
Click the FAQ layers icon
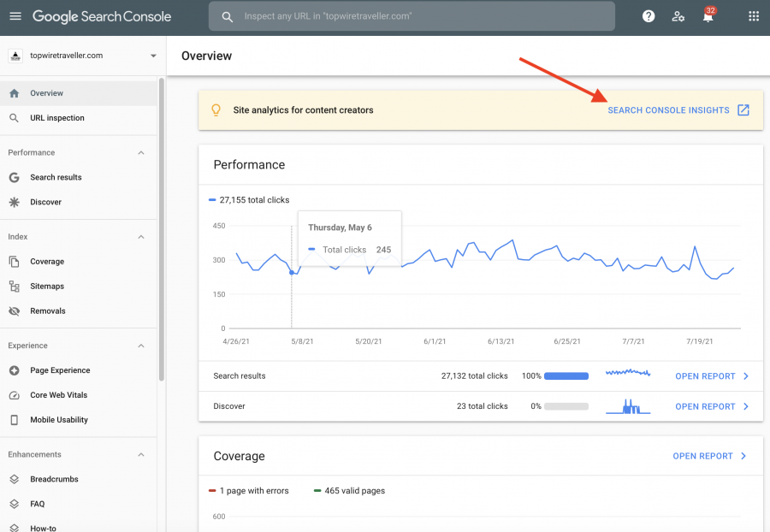15,504
